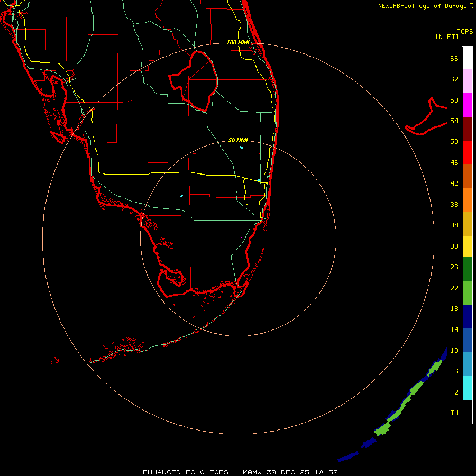
Task: Click the black TH swatch at scale bottom
Action: coord(467,411)
